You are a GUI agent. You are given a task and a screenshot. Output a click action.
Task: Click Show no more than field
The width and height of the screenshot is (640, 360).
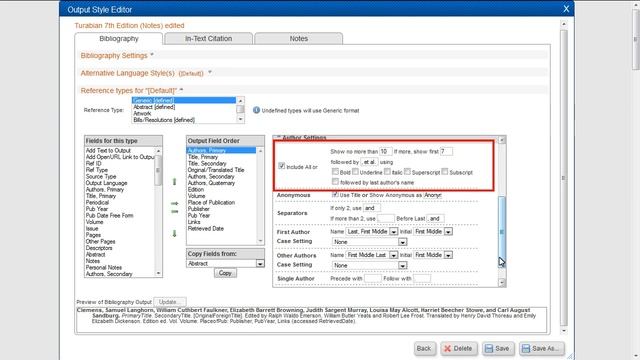pos(386,151)
